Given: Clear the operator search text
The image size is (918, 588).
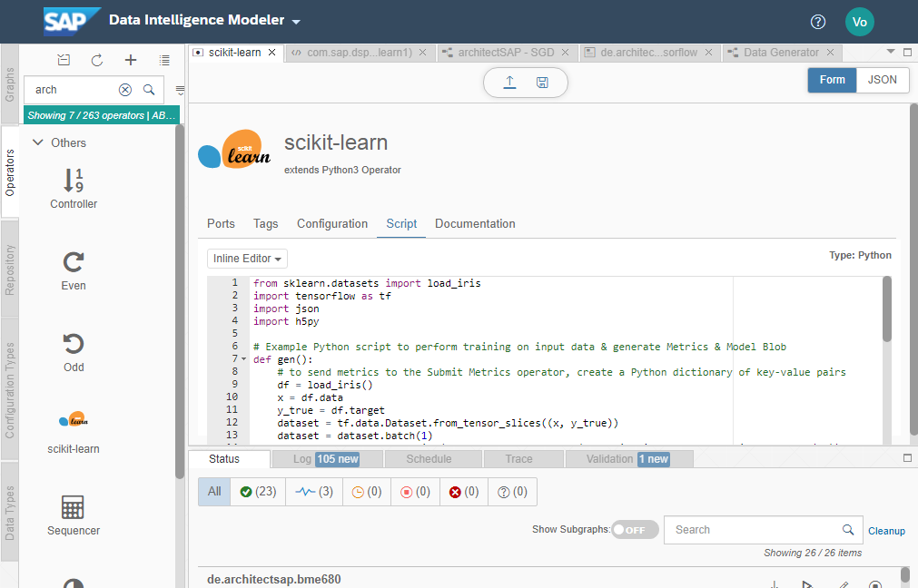Looking at the screenshot, I should click(x=125, y=90).
